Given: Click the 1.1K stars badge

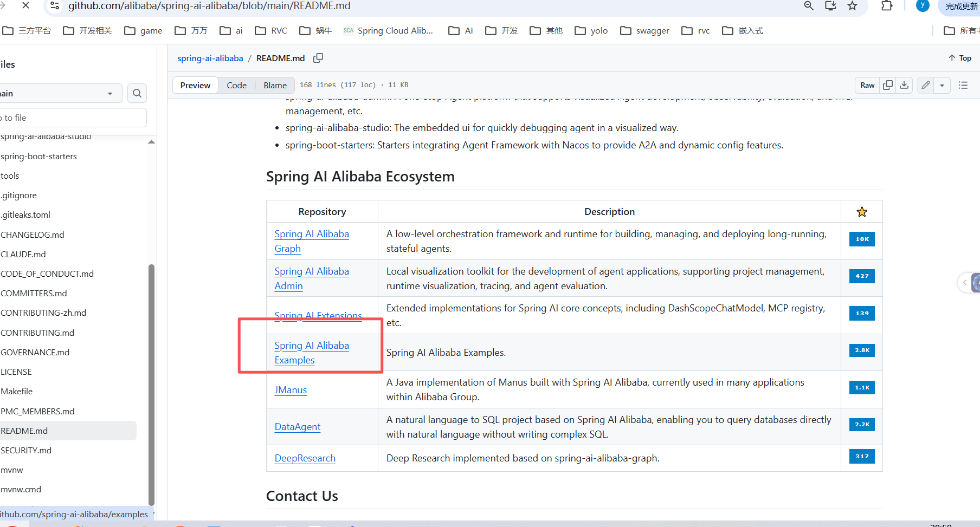Looking at the screenshot, I should pyautogui.click(x=862, y=387).
